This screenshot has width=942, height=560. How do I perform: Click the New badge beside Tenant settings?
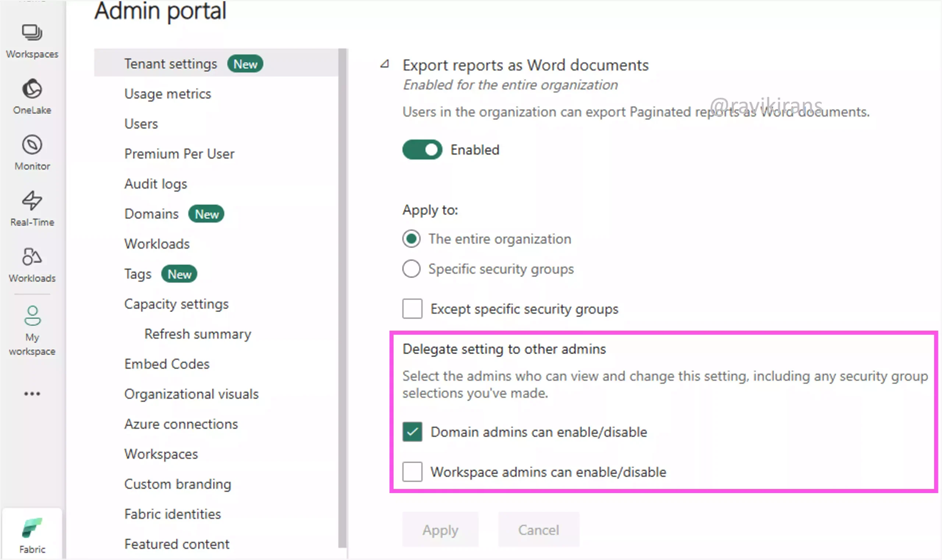click(x=245, y=64)
